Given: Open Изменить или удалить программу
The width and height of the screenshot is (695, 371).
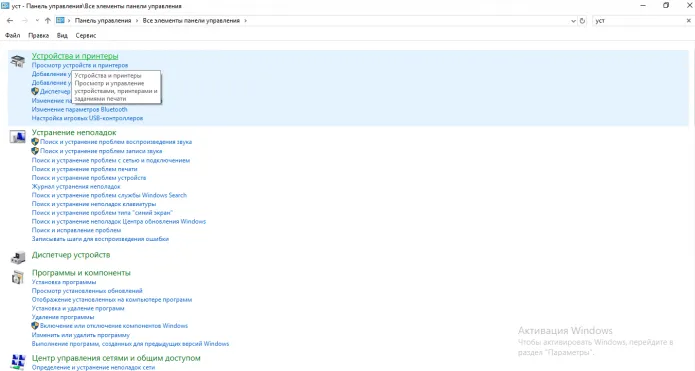Looking at the screenshot, I should [x=81, y=335].
